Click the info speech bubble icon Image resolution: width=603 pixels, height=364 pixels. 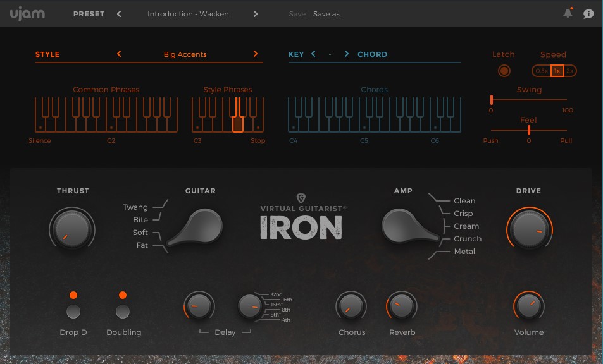point(588,14)
